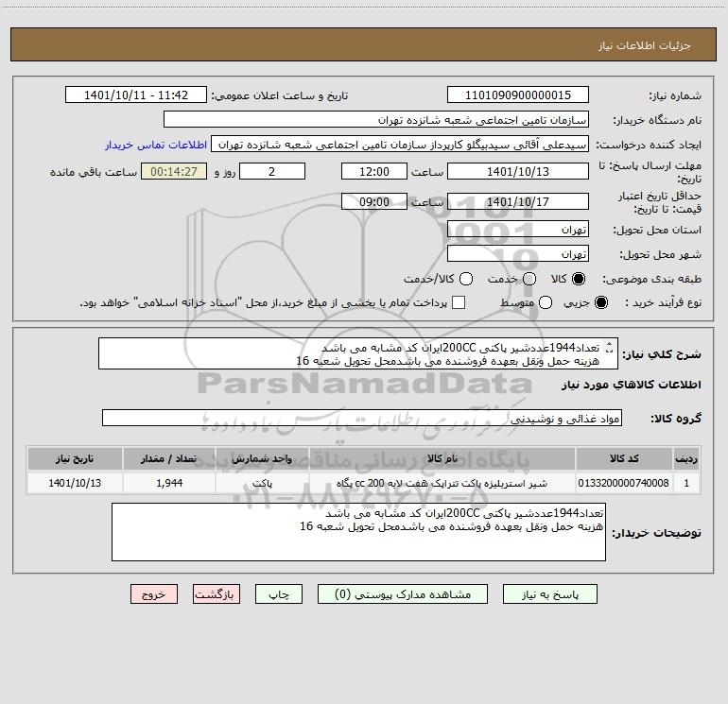This screenshot has width=728, height=704.
Task: Click the unit cell پاکت
Action: 262,483
